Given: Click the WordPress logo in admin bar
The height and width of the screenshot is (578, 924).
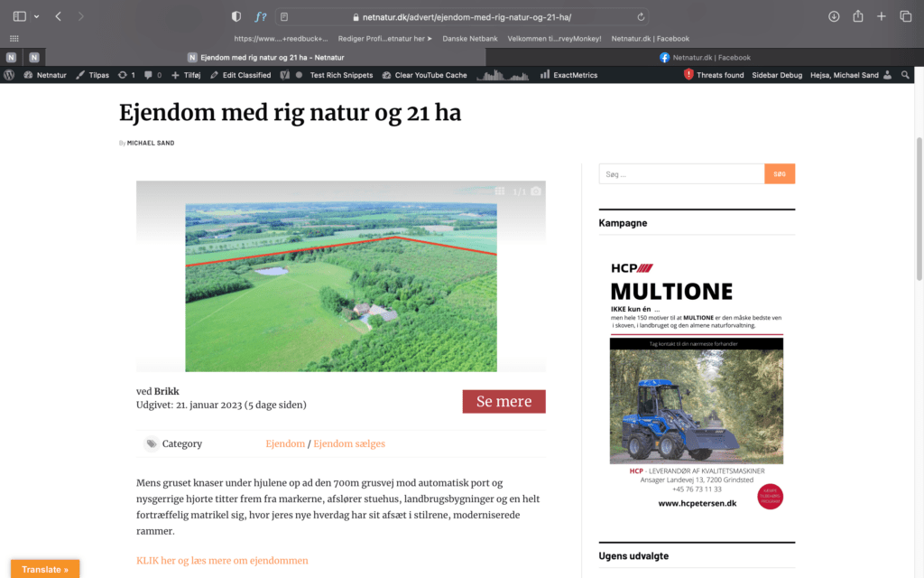Looking at the screenshot, I should point(9,75).
